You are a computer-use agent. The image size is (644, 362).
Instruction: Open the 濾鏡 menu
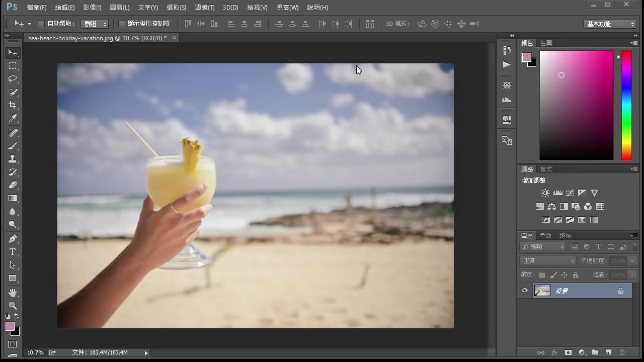pos(204,7)
